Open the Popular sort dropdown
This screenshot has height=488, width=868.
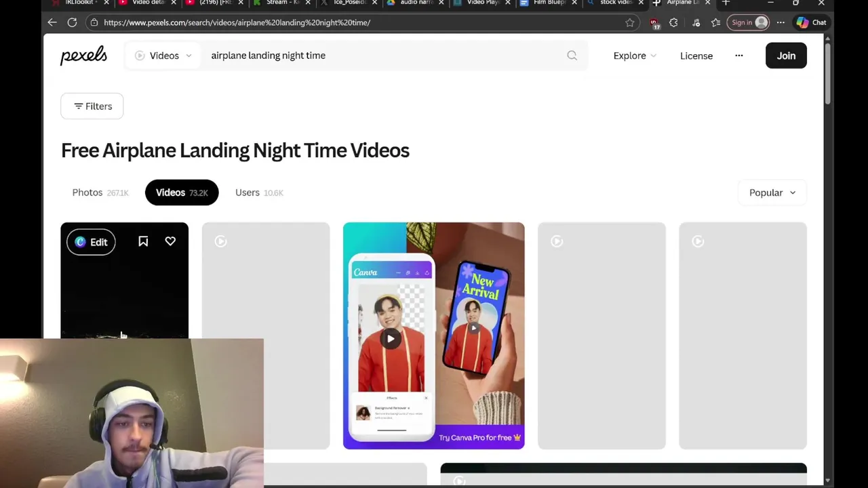(772, 192)
